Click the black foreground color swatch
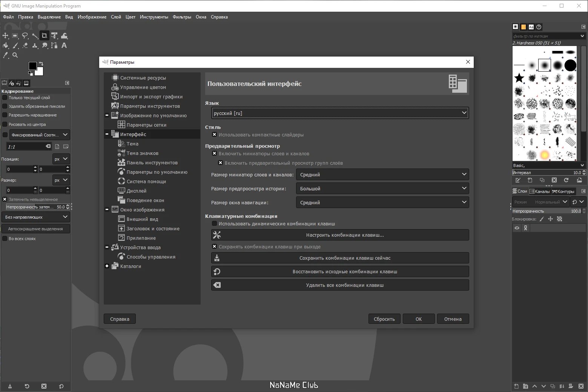Image resolution: width=588 pixels, height=392 pixels. [x=33, y=66]
